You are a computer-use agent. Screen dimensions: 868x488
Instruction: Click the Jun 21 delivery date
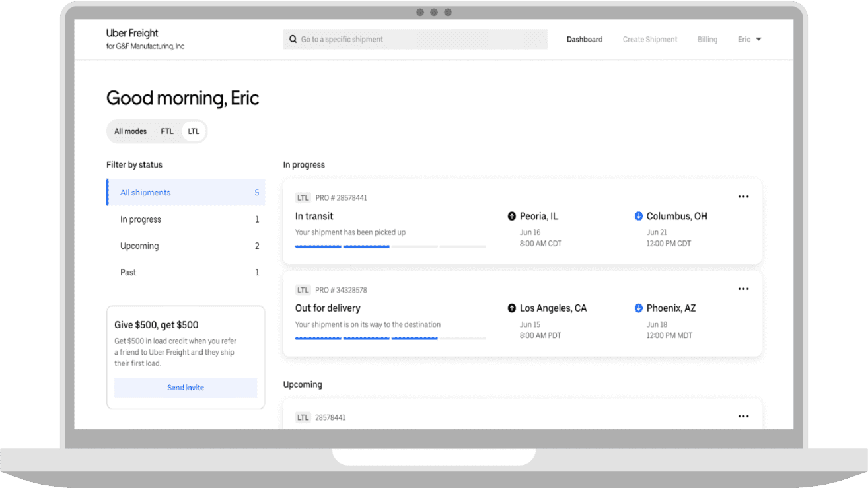tap(657, 232)
